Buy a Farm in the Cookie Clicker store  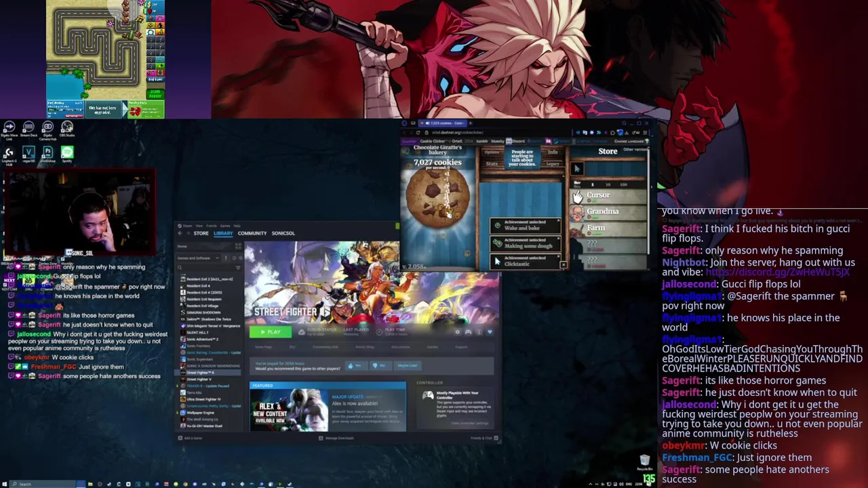point(608,228)
